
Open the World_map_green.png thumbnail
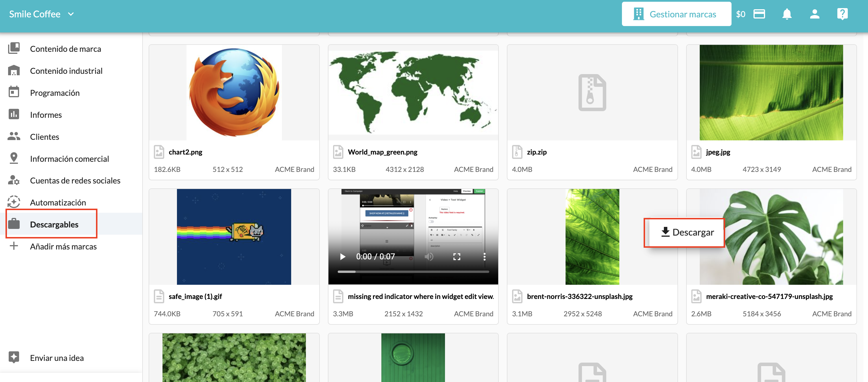point(413,92)
